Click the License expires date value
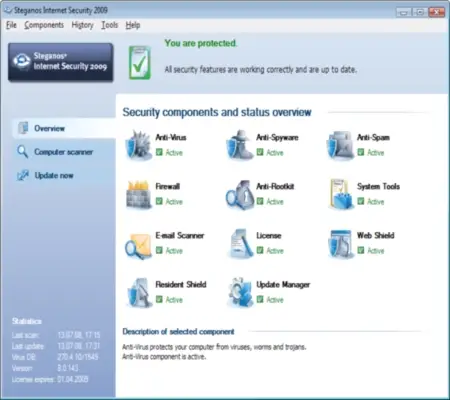 [x=73, y=379]
